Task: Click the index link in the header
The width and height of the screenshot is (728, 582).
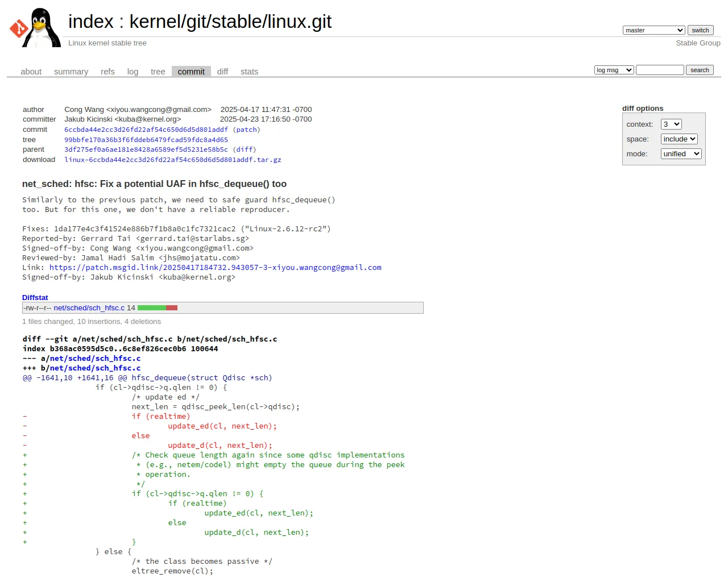Action: coord(91,22)
